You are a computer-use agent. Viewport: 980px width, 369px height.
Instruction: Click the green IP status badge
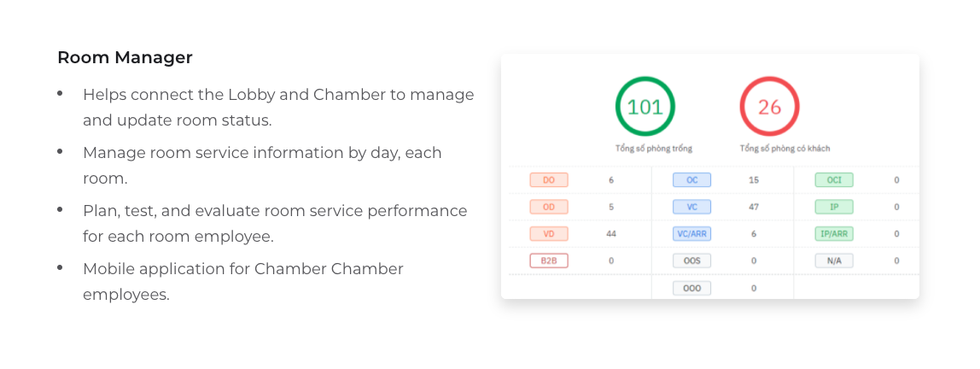[834, 207]
